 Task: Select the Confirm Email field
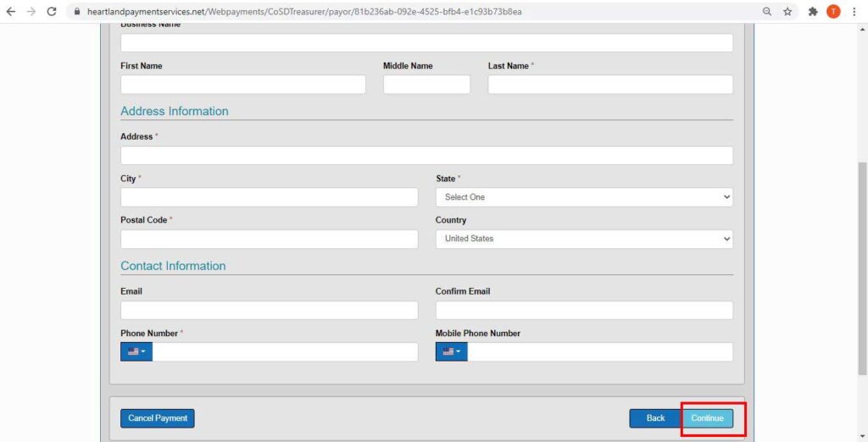(x=584, y=310)
